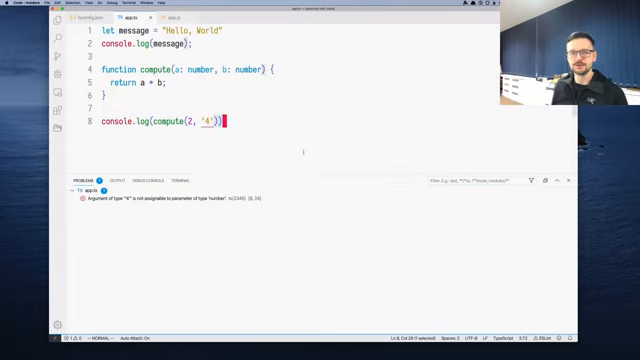Open the File menu

[47, 2]
